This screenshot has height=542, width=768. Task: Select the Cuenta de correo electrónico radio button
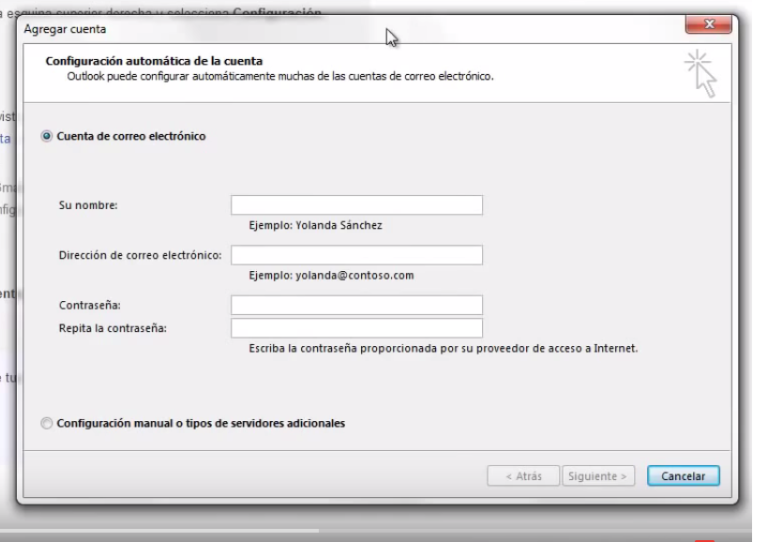pyautogui.click(x=47, y=136)
